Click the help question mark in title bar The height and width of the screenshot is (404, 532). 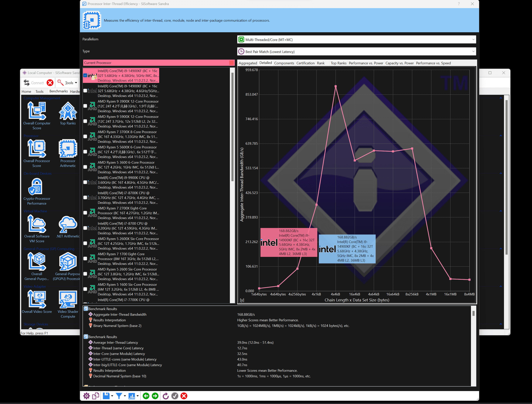point(459,4)
